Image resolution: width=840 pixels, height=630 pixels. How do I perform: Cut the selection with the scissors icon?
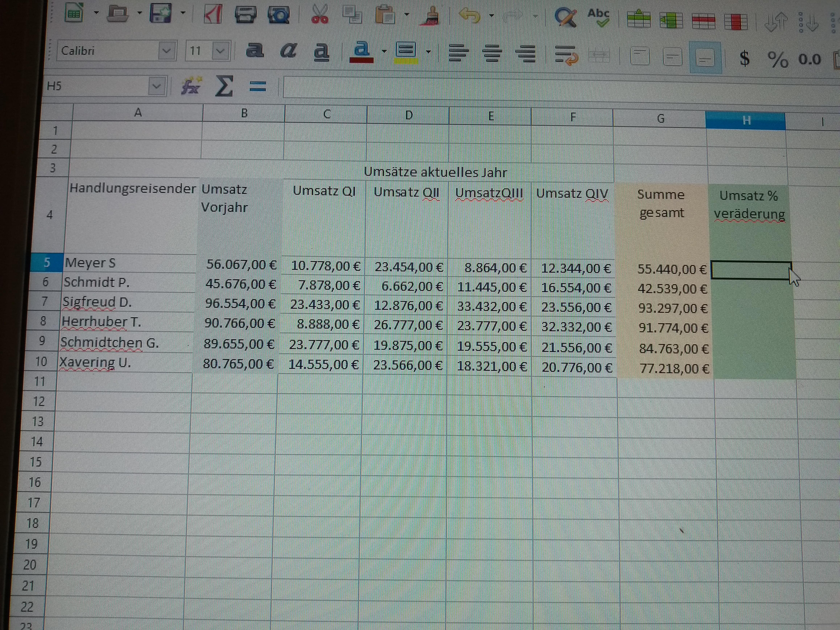point(320,15)
